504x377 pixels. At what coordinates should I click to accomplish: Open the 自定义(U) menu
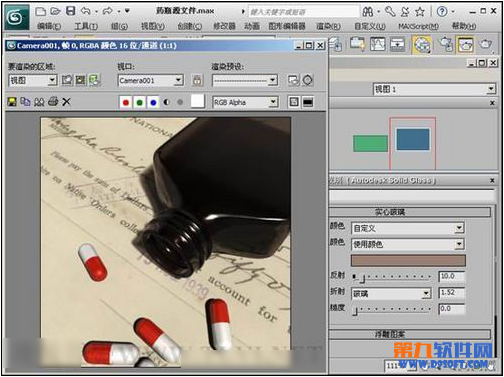(x=370, y=26)
